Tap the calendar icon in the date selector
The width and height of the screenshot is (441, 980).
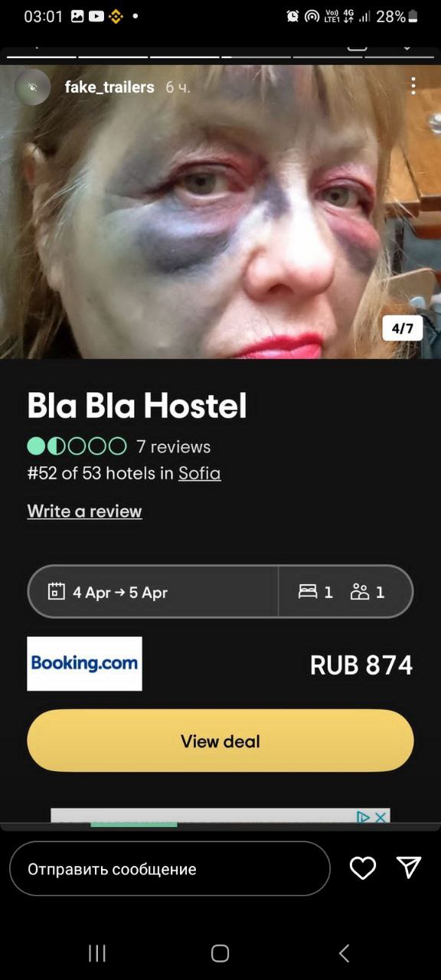[56, 591]
